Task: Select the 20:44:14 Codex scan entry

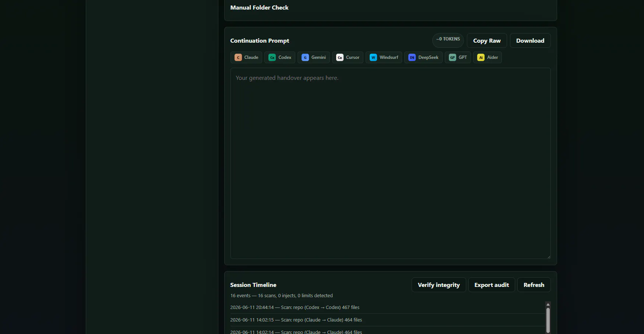Action: (x=387, y=307)
